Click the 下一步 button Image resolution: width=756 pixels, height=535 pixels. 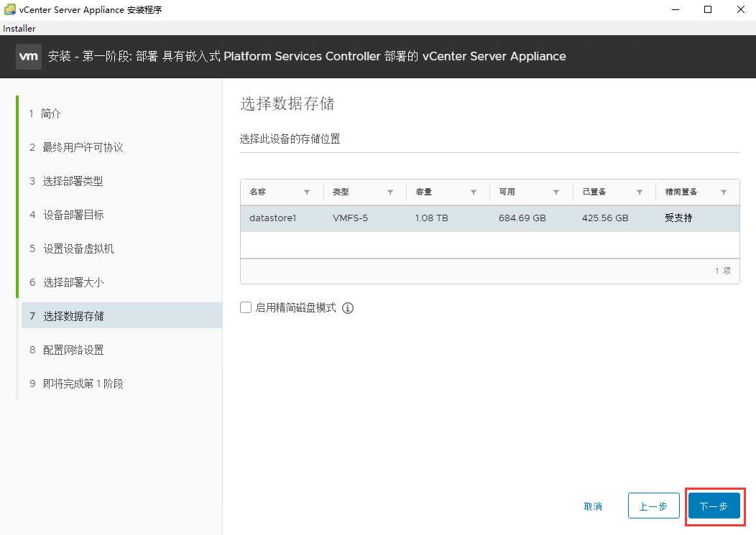(714, 506)
